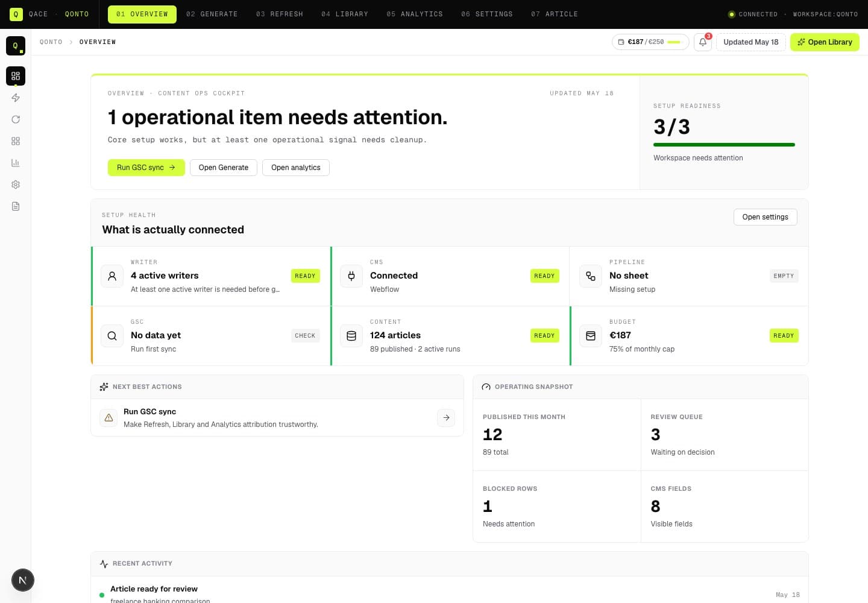Click the Open Library button
This screenshot has height=603, width=868.
tap(825, 42)
